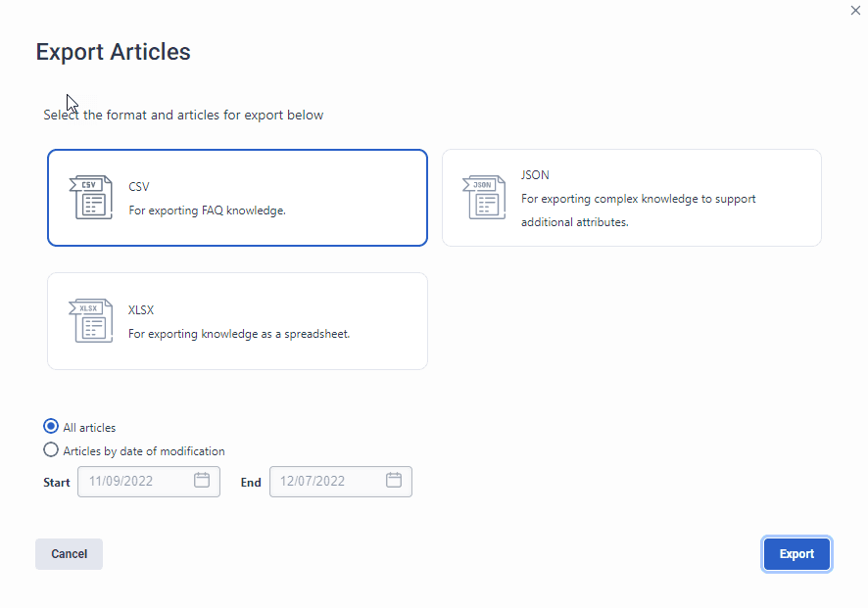Click the XLSX card's document icon

90,320
